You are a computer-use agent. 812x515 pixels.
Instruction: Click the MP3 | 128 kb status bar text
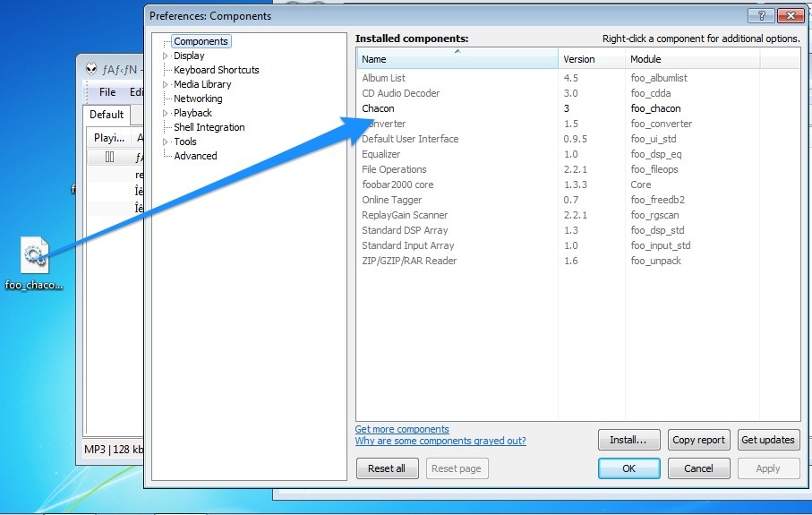[x=114, y=450]
